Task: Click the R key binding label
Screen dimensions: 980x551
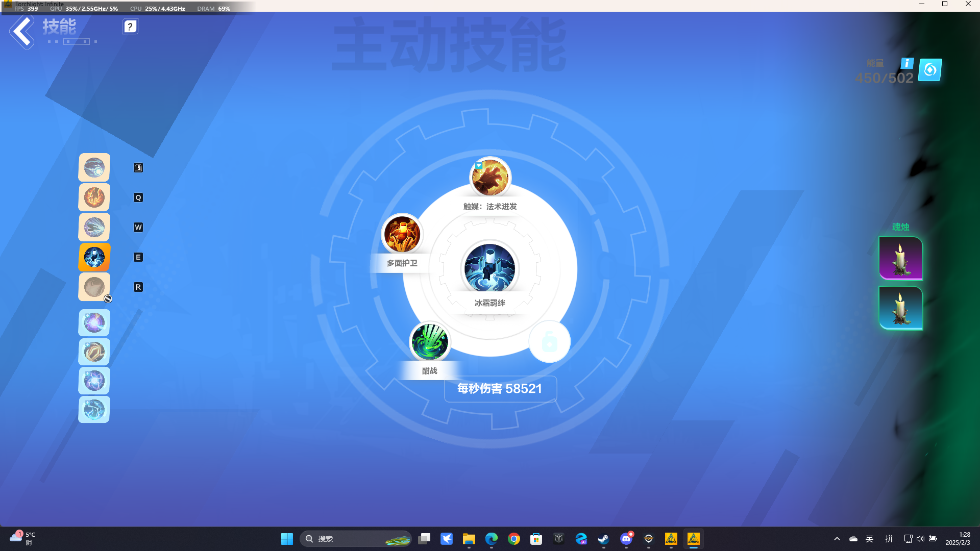Action: click(x=138, y=287)
